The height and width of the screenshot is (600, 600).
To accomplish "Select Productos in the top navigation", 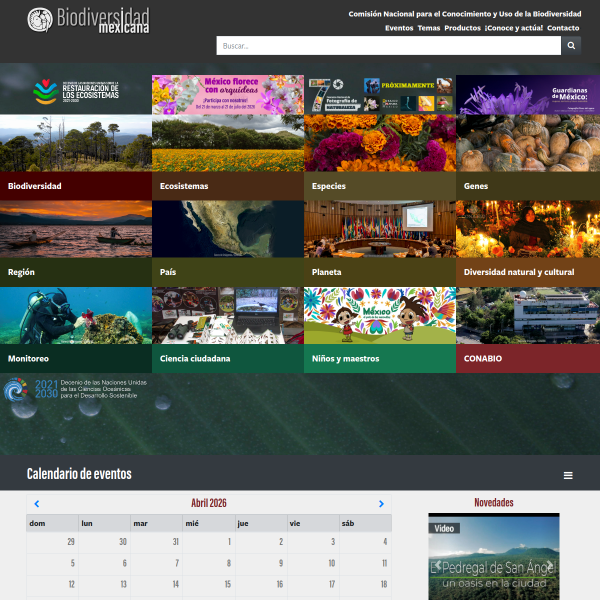I will click(462, 28).
